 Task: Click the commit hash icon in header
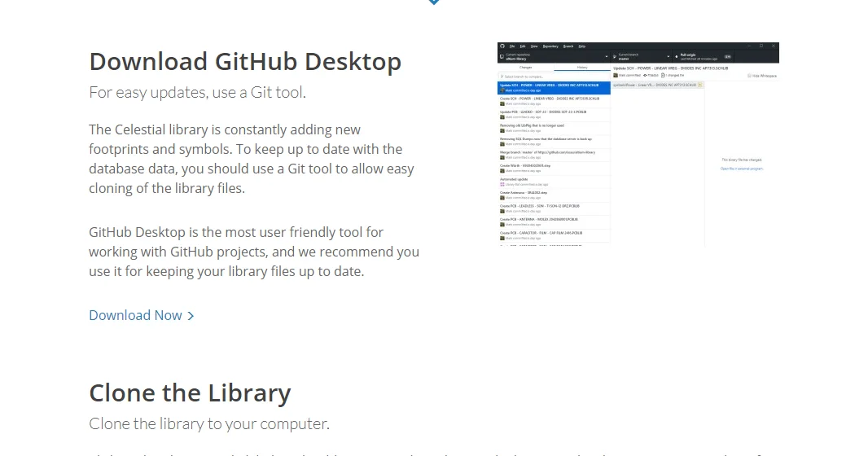point(645,75)
